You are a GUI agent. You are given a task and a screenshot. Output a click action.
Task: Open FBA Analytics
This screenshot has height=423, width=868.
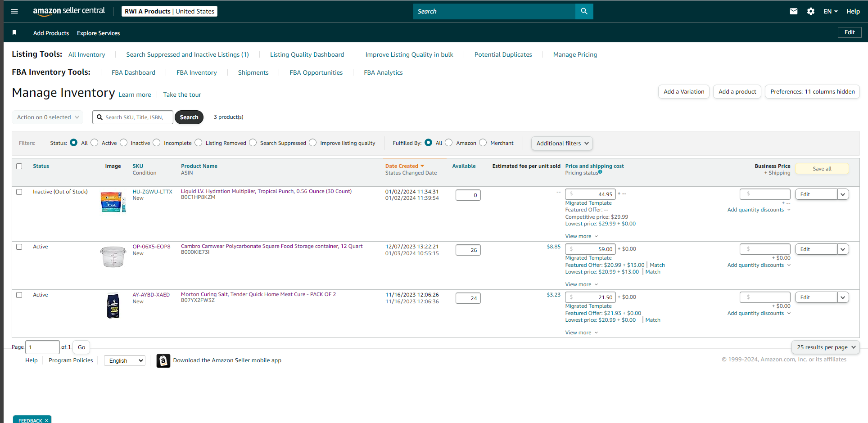(x=383, y=72)
